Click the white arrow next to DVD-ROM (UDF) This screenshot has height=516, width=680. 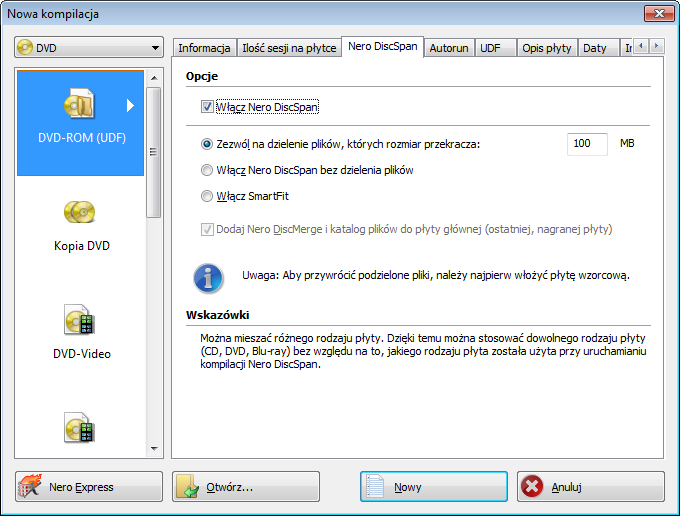click(x=130, y=105)
